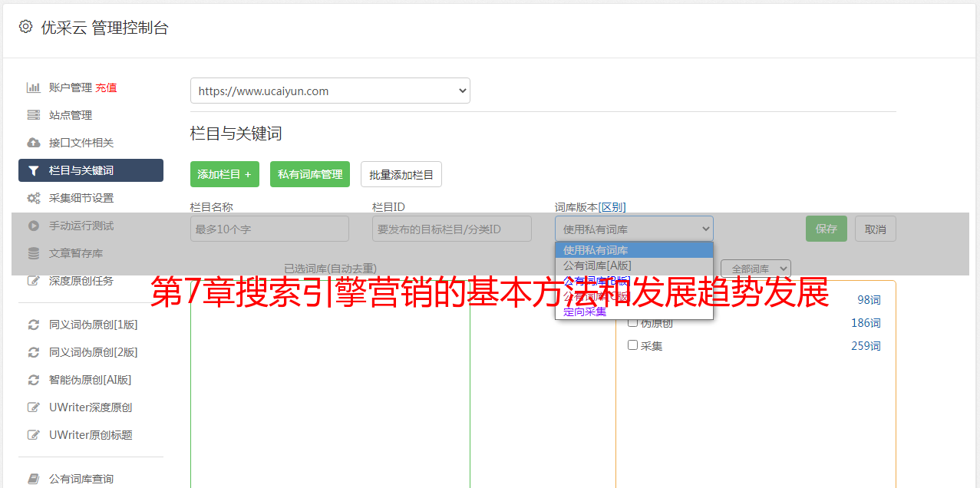Open 账户管理 in the sidebar
This screenshot has width=980, height=488.
coord(70,87)
